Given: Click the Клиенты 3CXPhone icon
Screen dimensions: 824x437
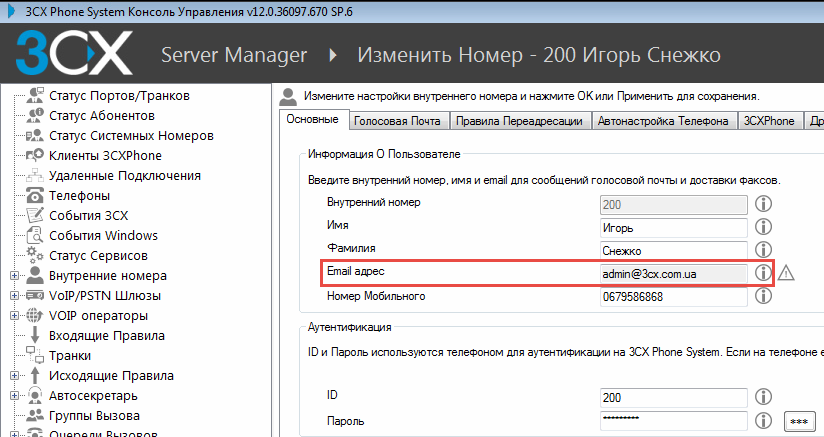Looking at the screenshot, I should tap(35, 155).
